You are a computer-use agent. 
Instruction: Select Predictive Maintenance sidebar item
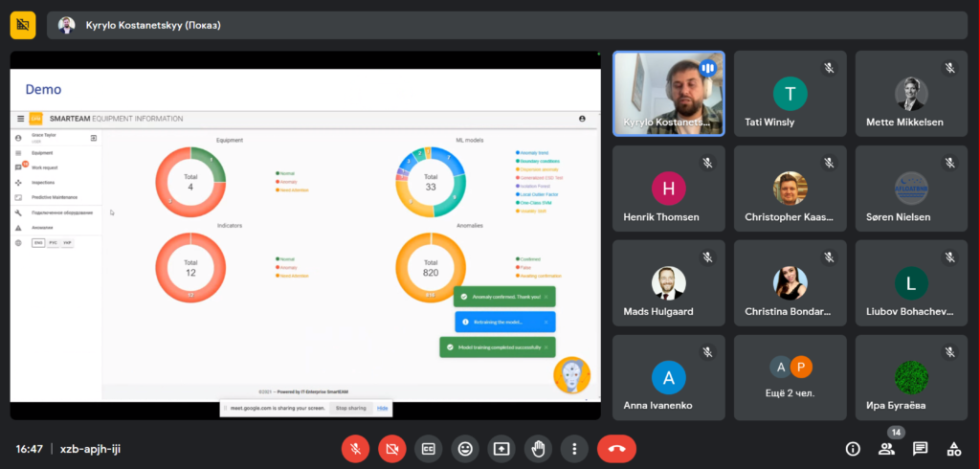tap(55, 197)
